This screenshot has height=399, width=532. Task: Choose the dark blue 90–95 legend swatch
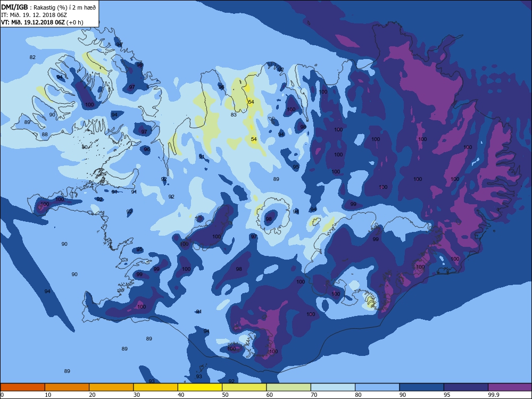click(422, 387)
